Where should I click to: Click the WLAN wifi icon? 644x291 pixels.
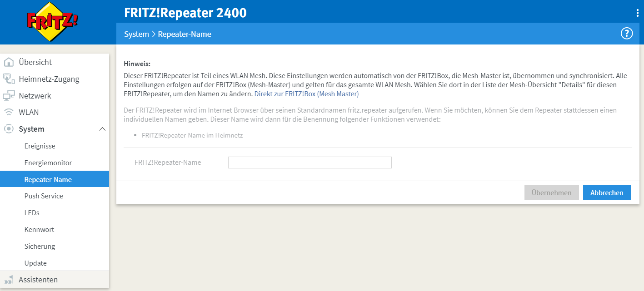click(x=9, y=113)
